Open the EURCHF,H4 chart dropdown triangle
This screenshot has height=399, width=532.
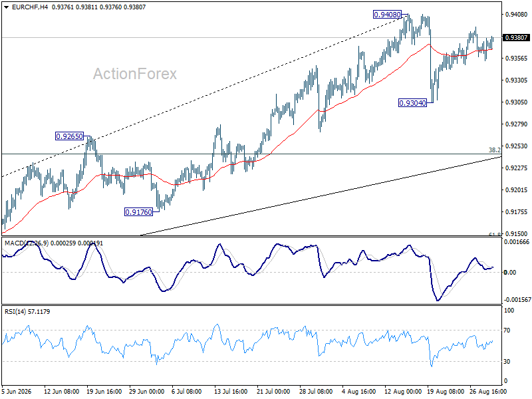(x=7, y=7)
